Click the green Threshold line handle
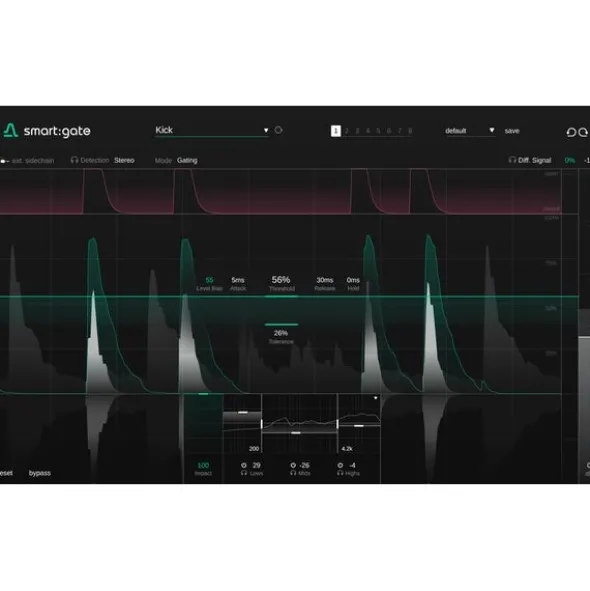Viewport: 590px width, 591px height. [x=281, y=297]
